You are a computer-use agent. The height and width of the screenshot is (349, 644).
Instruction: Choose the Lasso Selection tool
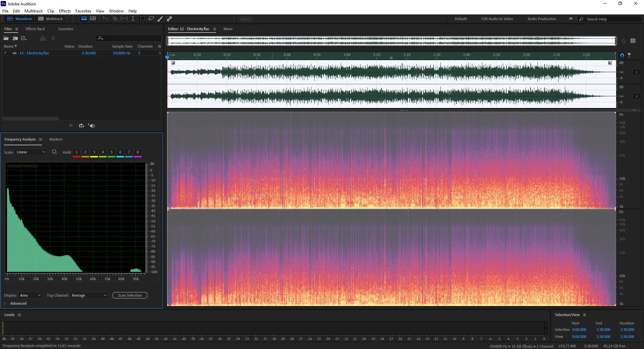pyautogui.click(x=151, y=19)
